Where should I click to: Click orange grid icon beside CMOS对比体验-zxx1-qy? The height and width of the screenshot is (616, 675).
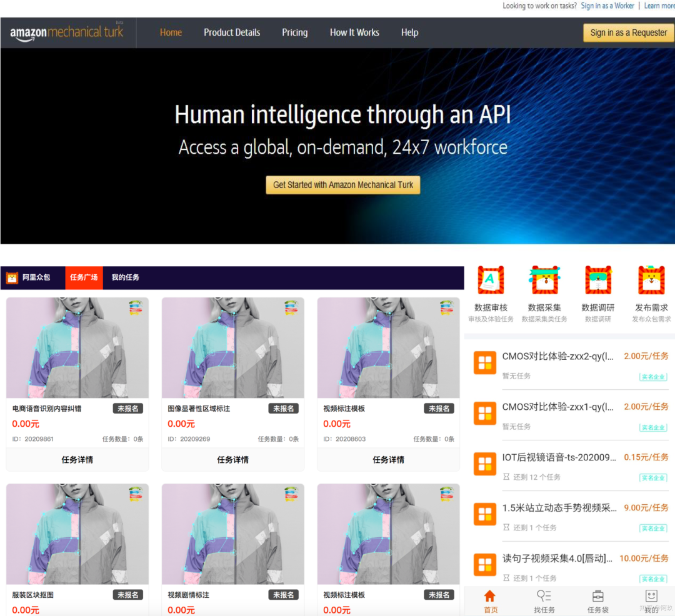(x=485, y=414)
